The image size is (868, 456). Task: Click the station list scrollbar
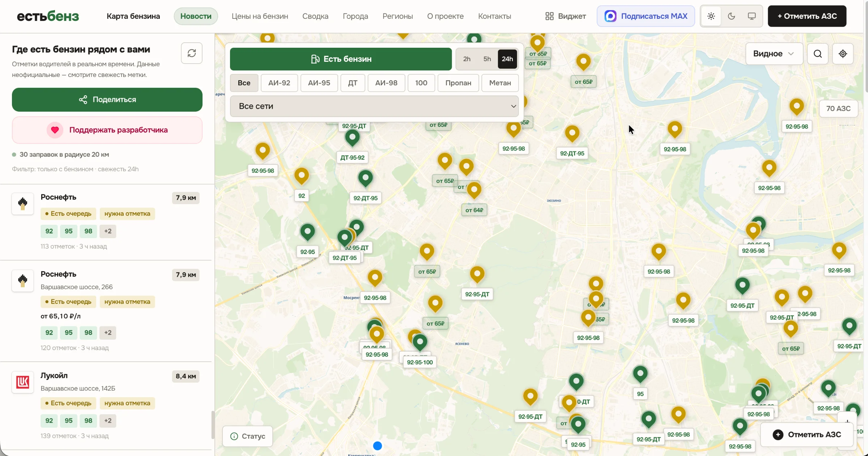click(x=213, y=425)
